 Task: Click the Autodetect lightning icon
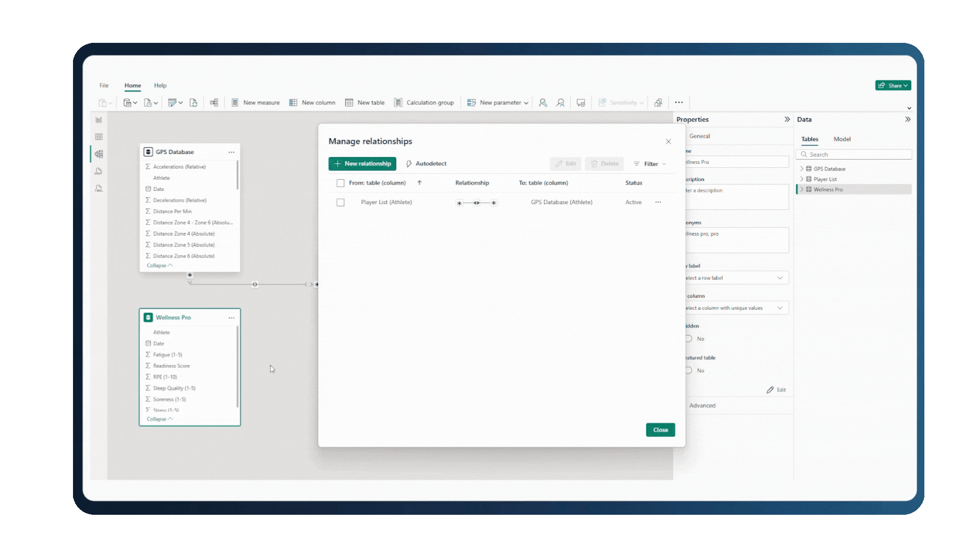tap(409, 164)
